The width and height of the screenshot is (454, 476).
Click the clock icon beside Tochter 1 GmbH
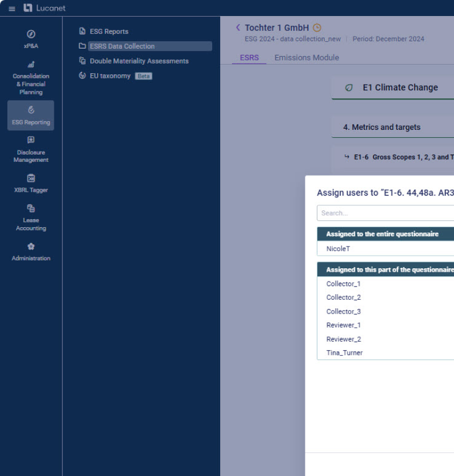click(317, 28)
